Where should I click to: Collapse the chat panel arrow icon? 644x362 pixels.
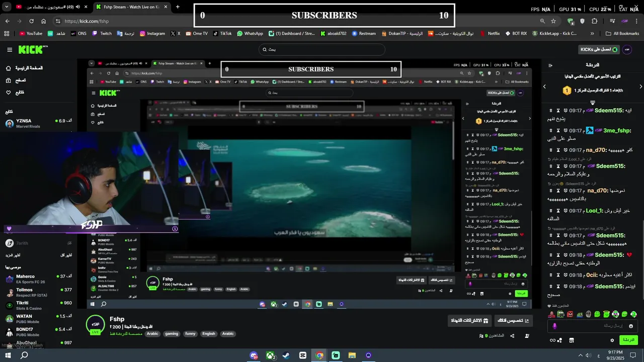(x=550, y=65)
